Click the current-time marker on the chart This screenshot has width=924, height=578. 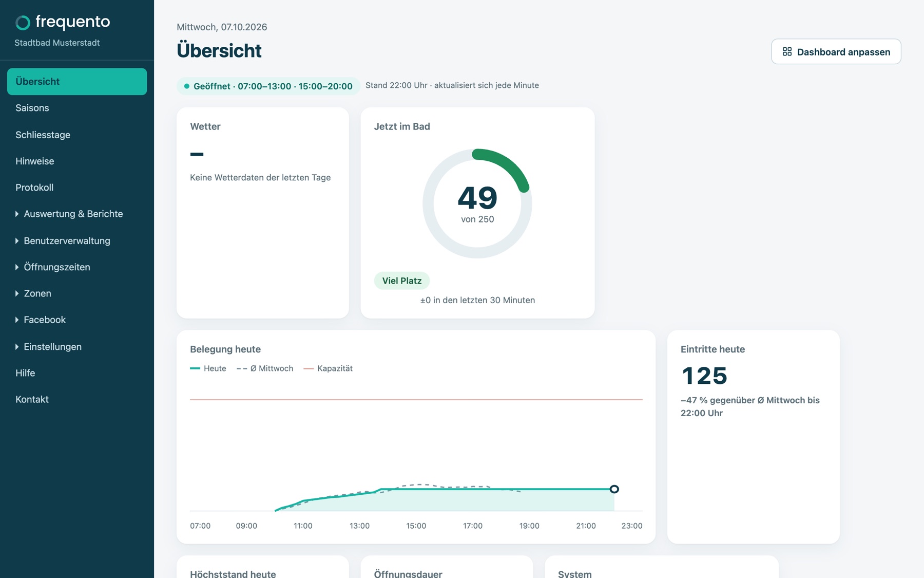pos(614,489)
